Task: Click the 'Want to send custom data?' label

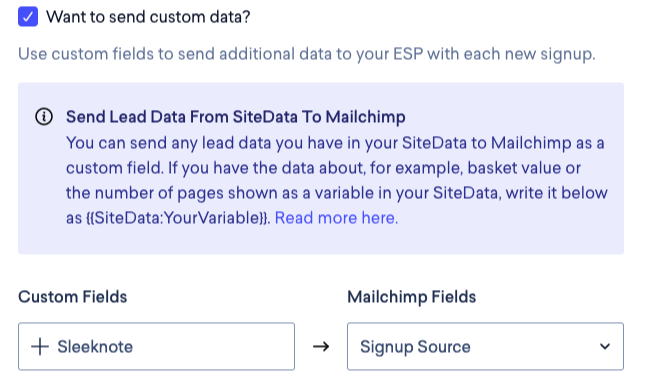Action: pos(148,17)
